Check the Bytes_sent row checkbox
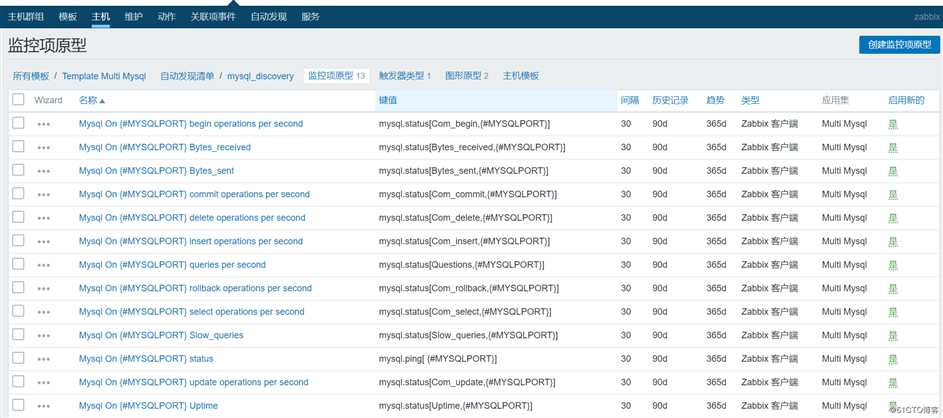This screenshot has width=943, height=418. point(18,170)
